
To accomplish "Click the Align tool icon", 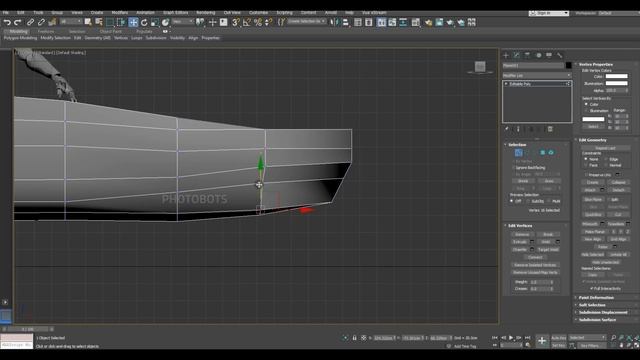I will [x=345, y=22].
